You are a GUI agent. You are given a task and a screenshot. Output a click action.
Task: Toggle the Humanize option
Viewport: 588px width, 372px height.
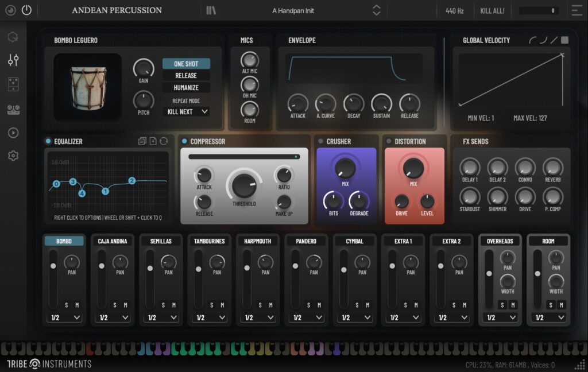(186, 88)
